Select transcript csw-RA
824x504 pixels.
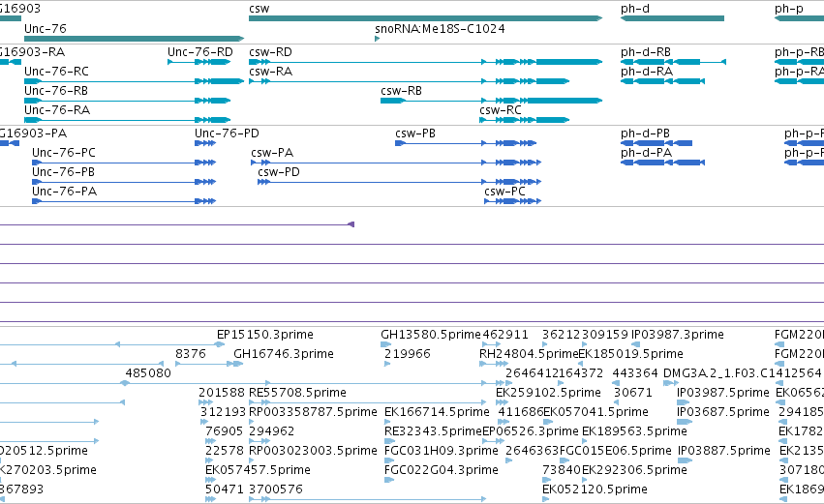409,81
